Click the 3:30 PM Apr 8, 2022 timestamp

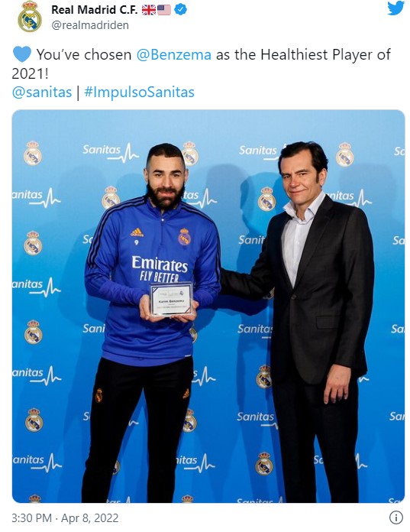[65, 518]
